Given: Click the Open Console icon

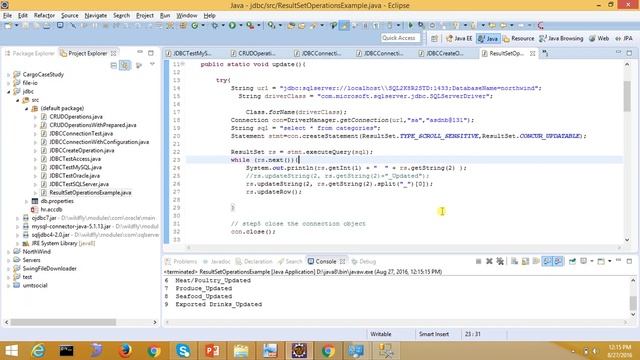Looking at the screenshot, I should pos(601,261).
